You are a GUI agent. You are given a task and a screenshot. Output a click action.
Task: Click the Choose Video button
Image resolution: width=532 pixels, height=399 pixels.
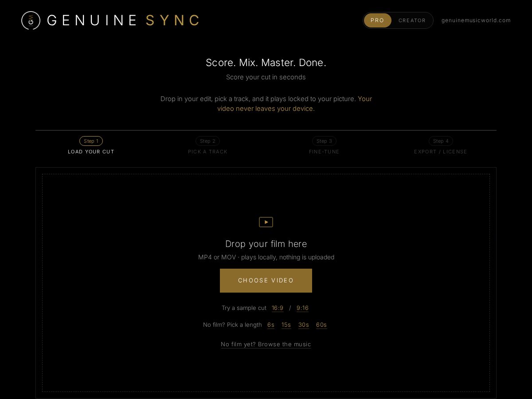(x=266, y=281)
